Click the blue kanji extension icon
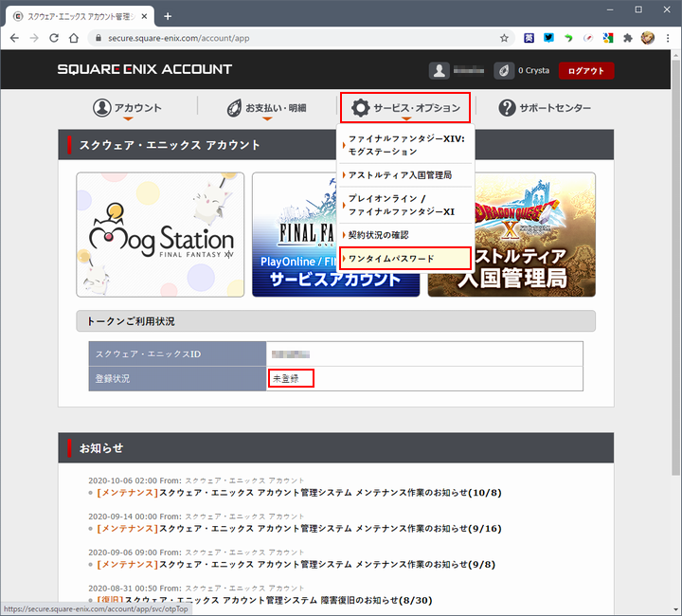Screen dimensions: 682x616 click(529, 38)
